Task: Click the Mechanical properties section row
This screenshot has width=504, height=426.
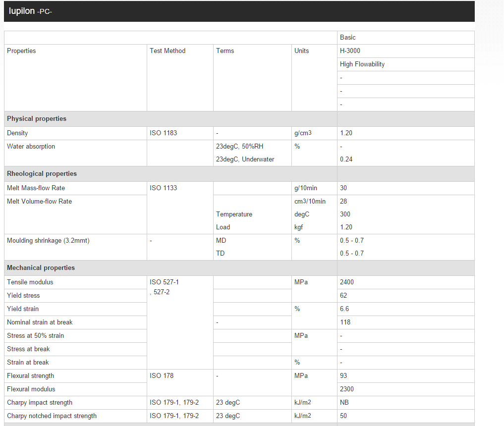Action: (41, 268)
